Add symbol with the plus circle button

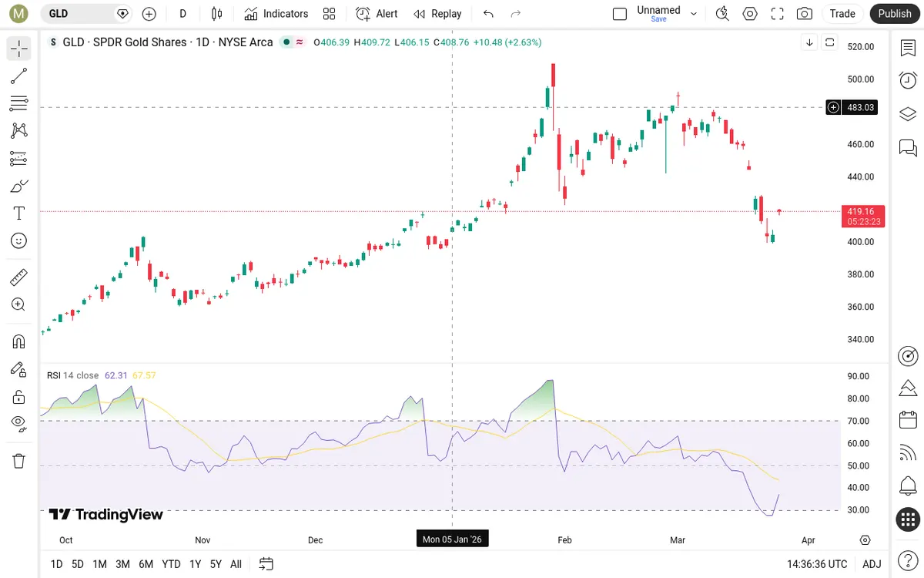[x=149, y=14]
